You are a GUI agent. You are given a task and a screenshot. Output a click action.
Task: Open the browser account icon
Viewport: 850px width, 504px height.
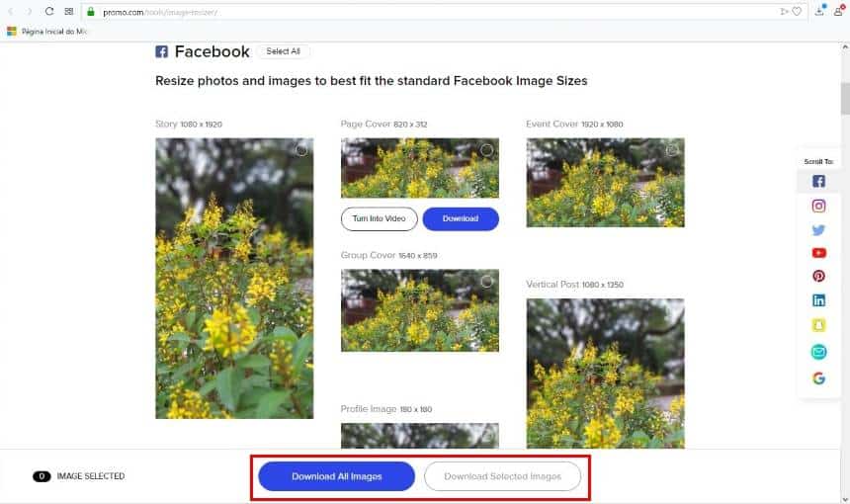(838, 10)
